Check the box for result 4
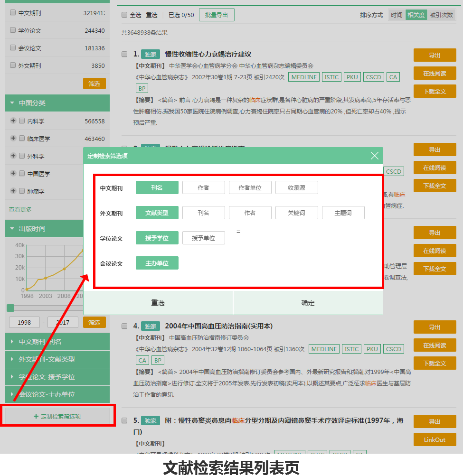 [124, 327]
